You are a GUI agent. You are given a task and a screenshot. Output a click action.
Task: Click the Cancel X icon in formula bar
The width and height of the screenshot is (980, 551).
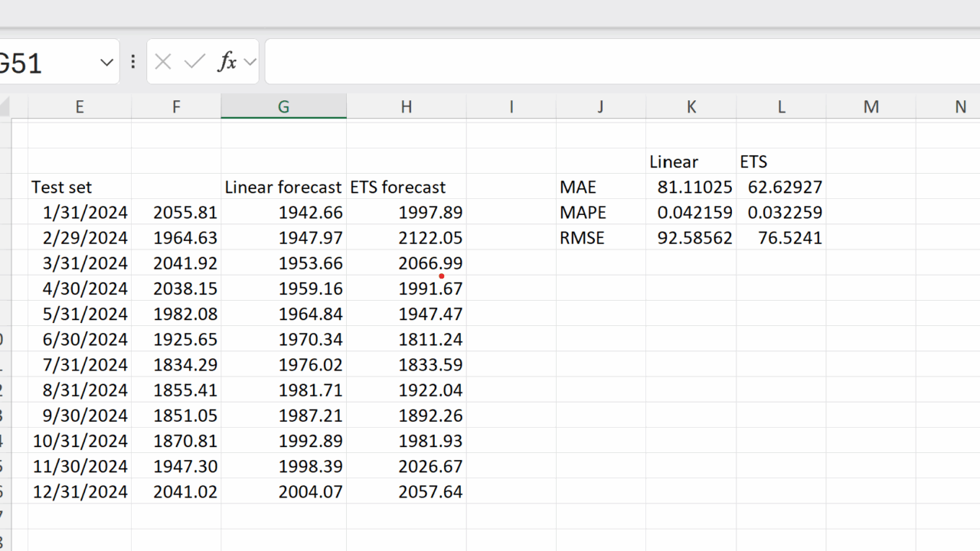click(162, 62)
